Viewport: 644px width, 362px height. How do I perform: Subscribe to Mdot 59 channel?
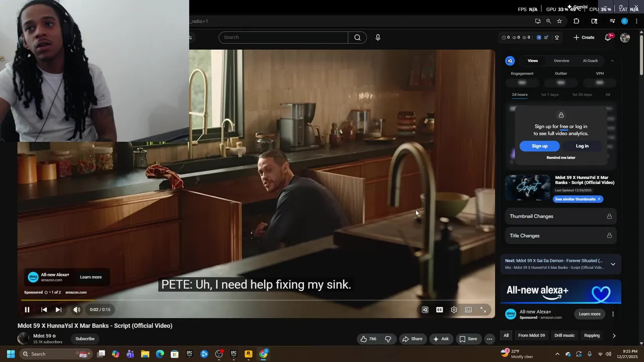coord(85,339)
